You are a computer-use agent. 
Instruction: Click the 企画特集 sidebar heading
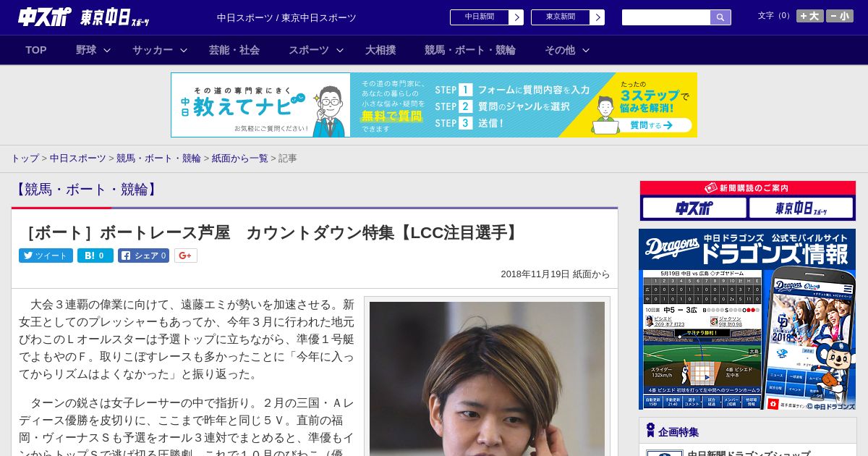pos(678,431)
